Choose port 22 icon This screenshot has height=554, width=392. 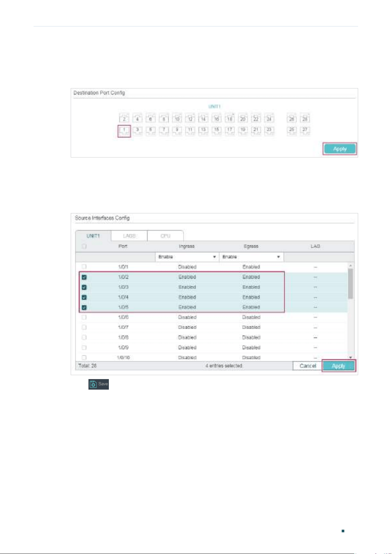256,119
